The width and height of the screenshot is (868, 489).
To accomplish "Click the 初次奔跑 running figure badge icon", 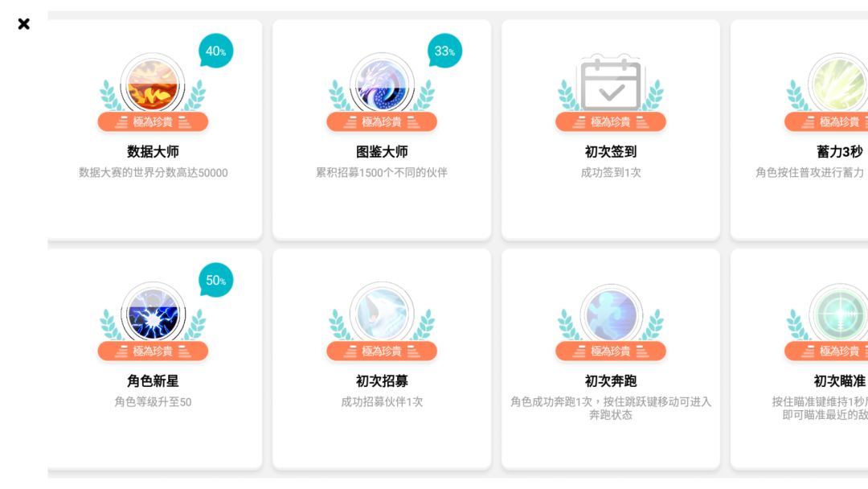I will point(611,315).
